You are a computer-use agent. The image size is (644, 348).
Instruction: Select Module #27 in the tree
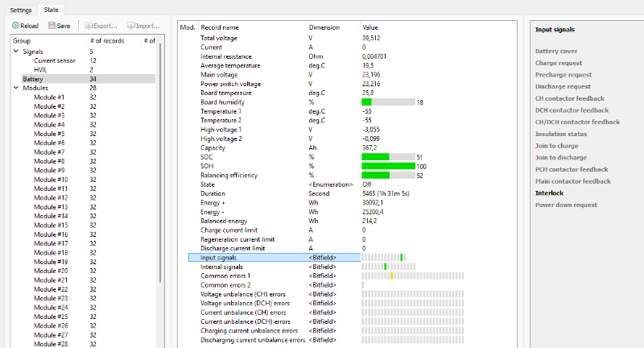[x=51, y=334]
